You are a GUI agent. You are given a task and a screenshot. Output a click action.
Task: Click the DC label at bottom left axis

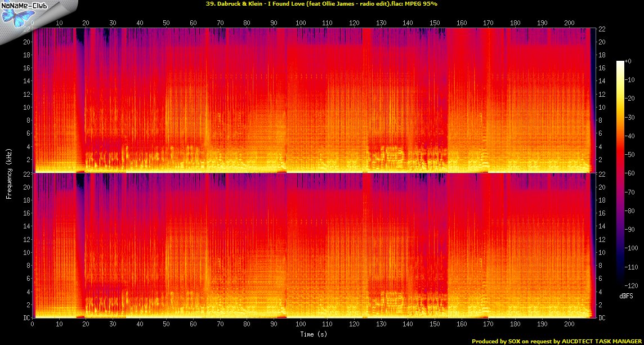(26, 318)
